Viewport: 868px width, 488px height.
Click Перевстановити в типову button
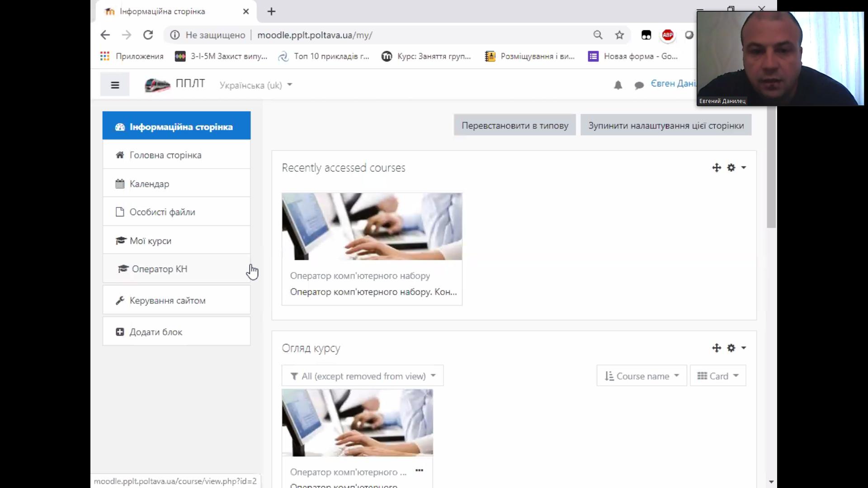coord(514,125)
